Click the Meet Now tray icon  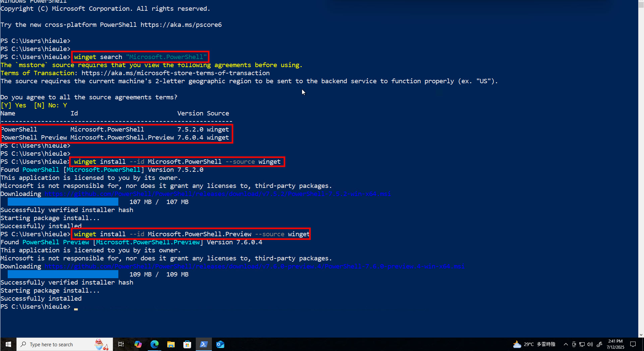pyautogui.click(x=574, y=344)
